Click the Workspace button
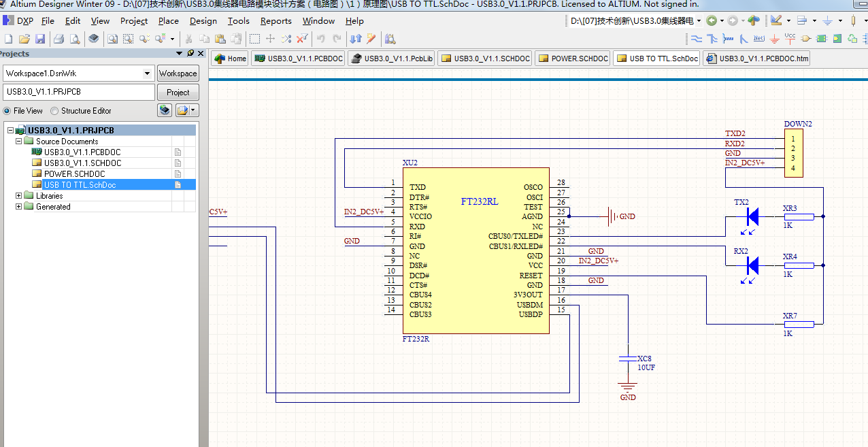 click(178, 73)
